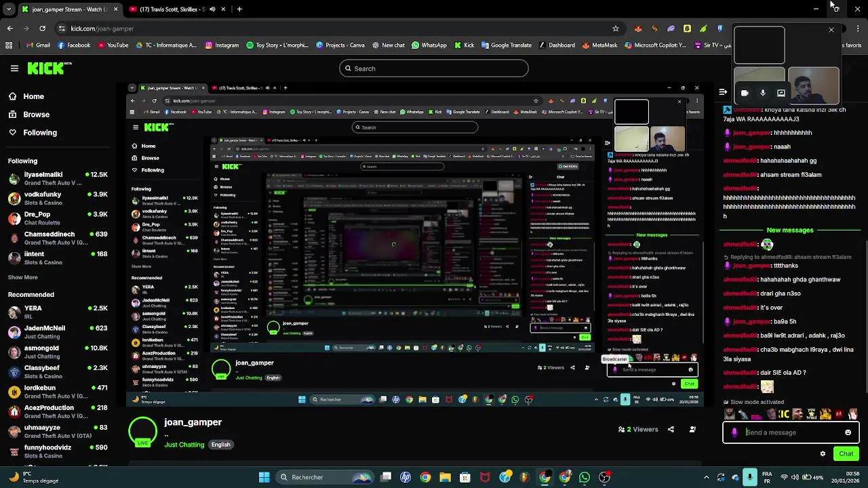
Task: Open the emoji picker in chat input
Action: tap(848, 432)
